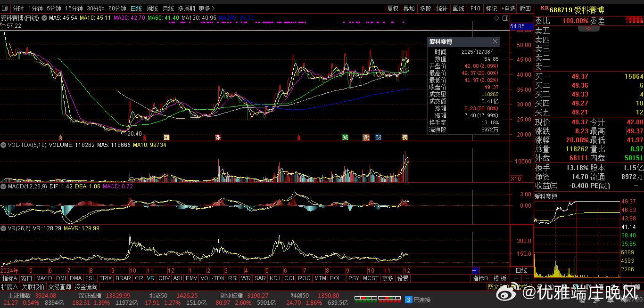Image resolution: width=644 pixels, height=308 pixels.
Task: Toggle 复权 price adjustment
Action: tap(393, 8)
